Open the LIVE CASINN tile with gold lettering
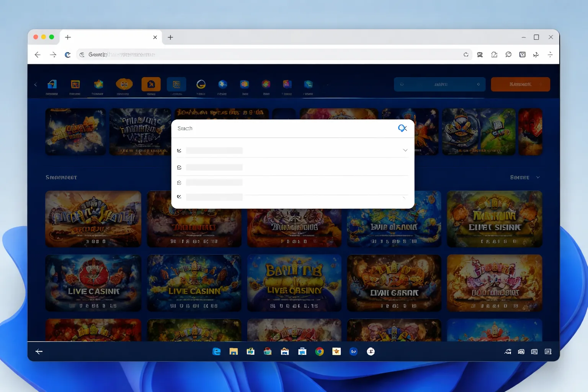The width and height of the screenshot is (588, 392). pos(194,283)
